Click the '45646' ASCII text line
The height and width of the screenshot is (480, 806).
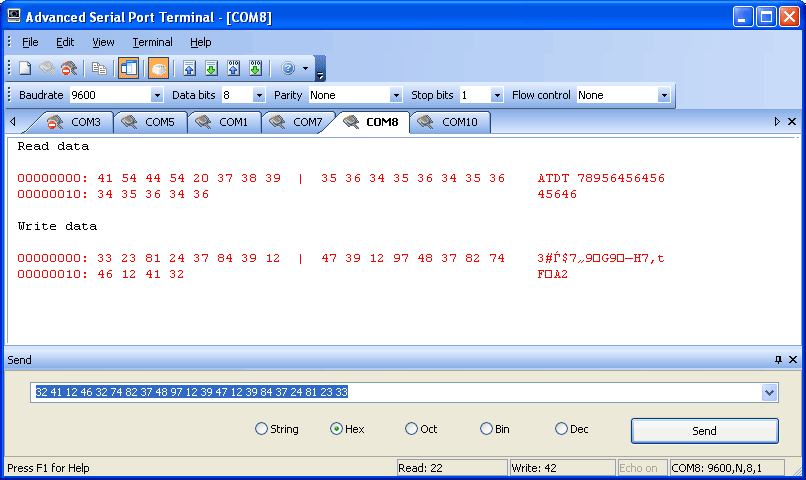[x=557, y=194]
